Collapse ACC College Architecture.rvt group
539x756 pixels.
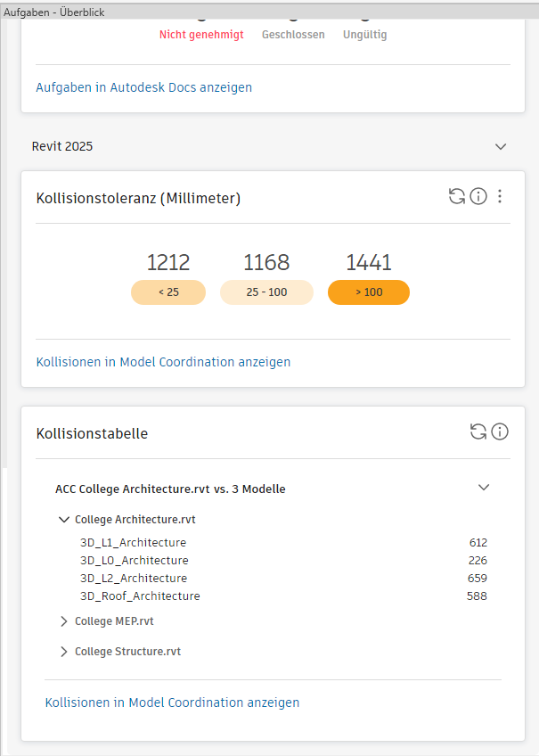point(484,488)
